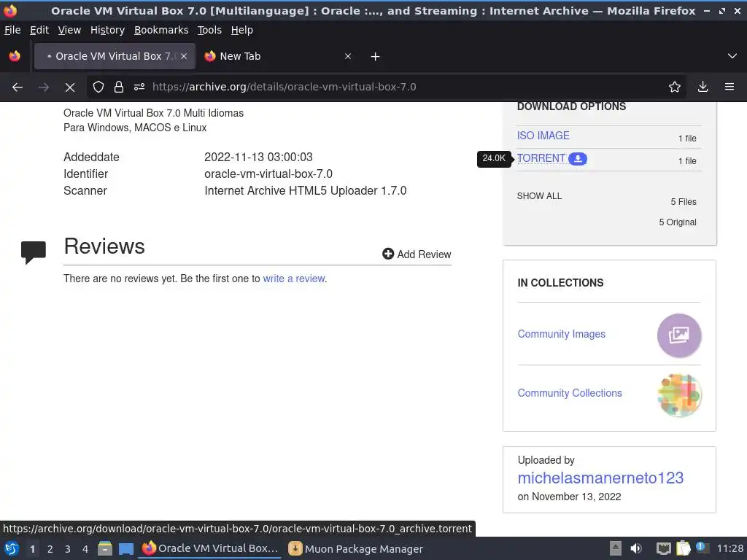The width and height of the screenshot is (747, 560).
Task: Open the Community Collections link
Action: pos(570,393)
